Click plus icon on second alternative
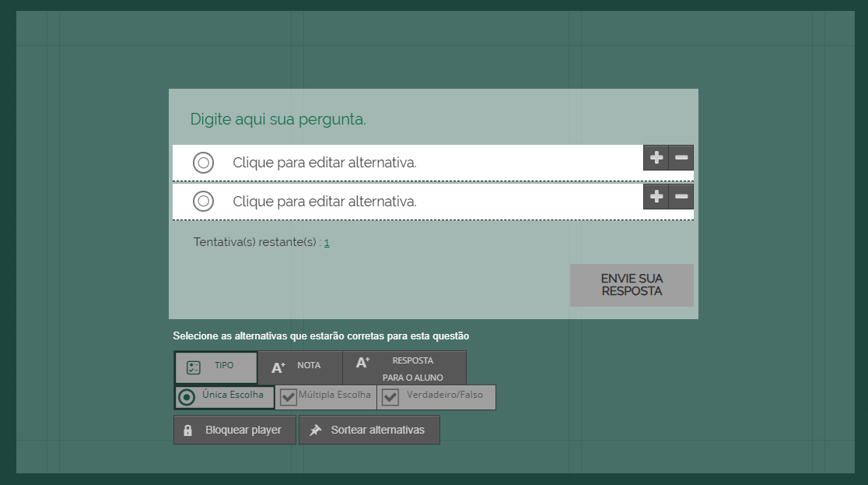The height and width of the screenshot is (485, 868). click(x=656, y=197)
